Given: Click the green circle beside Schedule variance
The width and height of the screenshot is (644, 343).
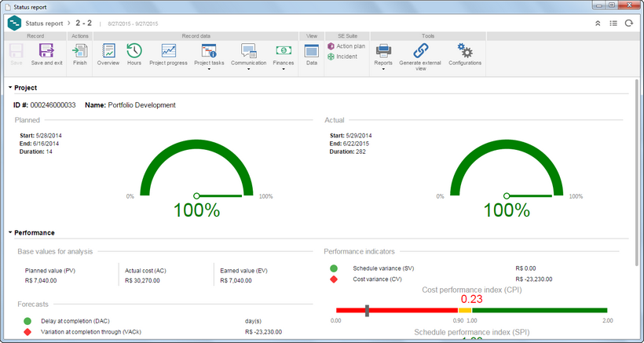Looking at the screenshot, I should [334, 268].
